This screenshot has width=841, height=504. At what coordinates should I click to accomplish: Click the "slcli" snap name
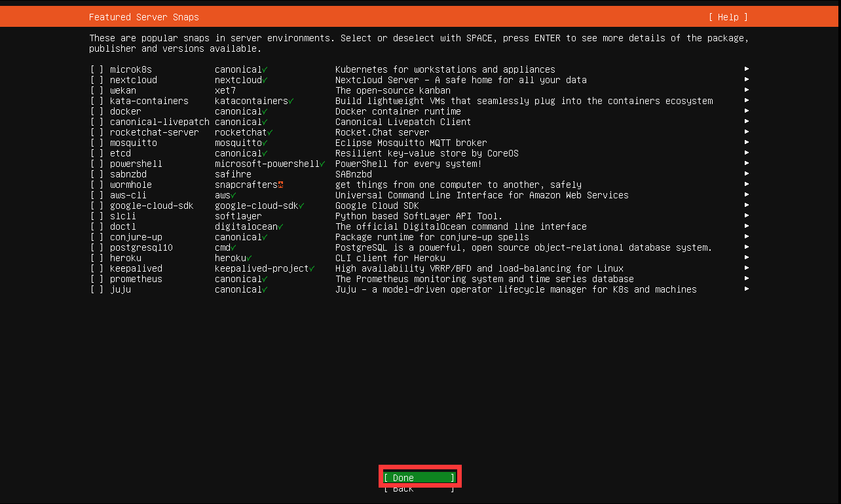pos(123,216)
